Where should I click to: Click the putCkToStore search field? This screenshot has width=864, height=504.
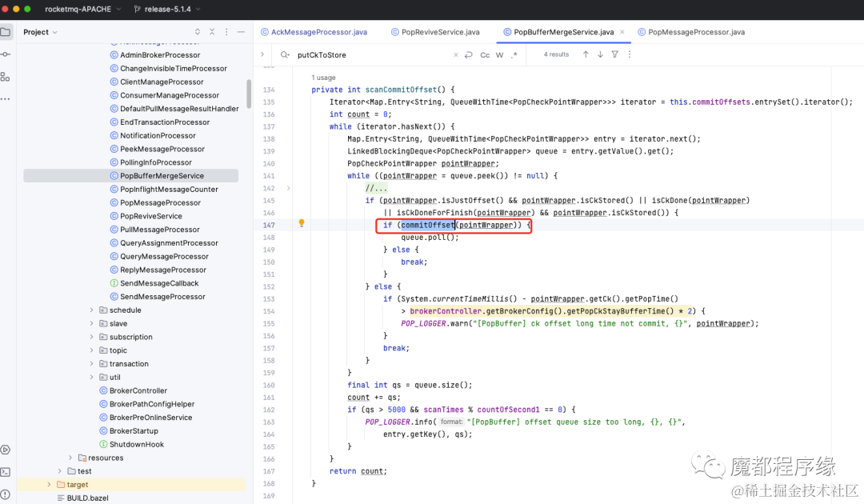click(x=373, y=55)
